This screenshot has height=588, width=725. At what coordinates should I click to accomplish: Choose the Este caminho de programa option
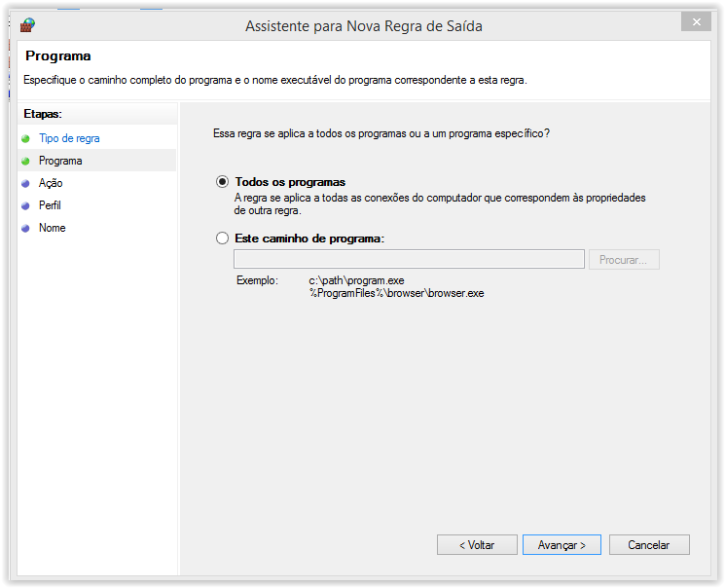(223, 239)
